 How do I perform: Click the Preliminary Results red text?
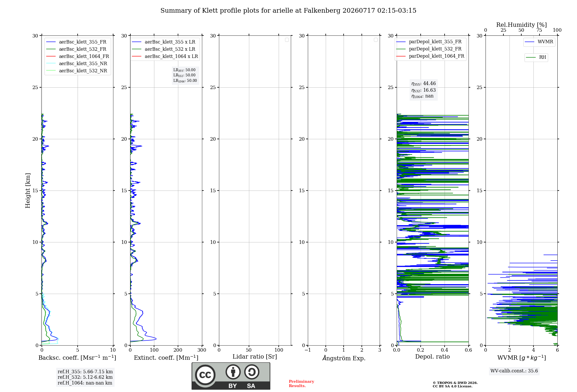[301, 384]
